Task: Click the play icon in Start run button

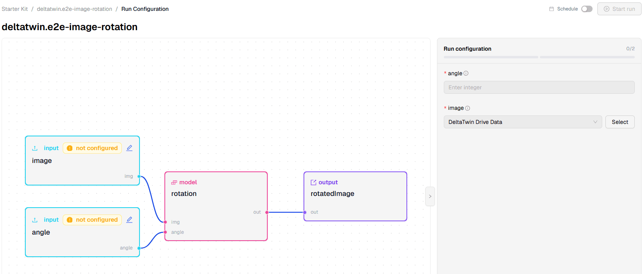Action: pyautogui.click(x=607, y=9)
